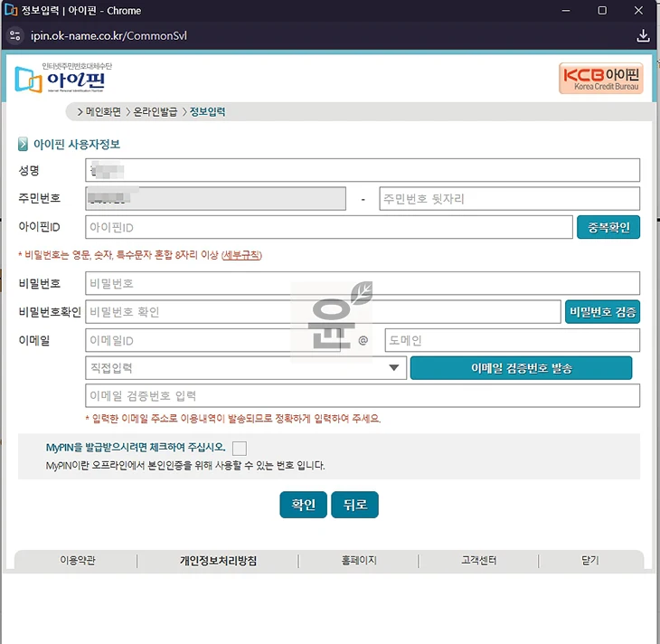Click the 확인 submit button
660x644 pixels.
[x=302, y=506]
